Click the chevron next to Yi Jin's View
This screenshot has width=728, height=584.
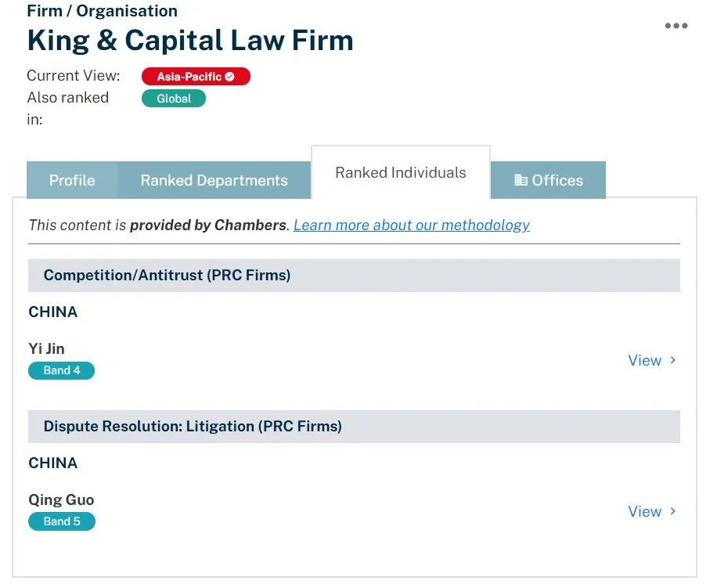pos(672,360)
